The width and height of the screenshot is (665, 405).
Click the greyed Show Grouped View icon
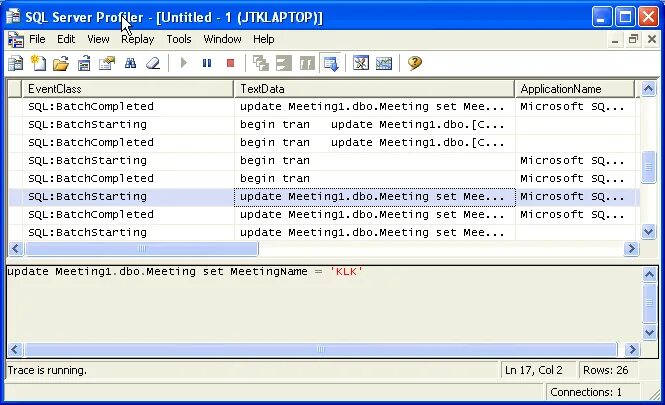coord(283,64)
